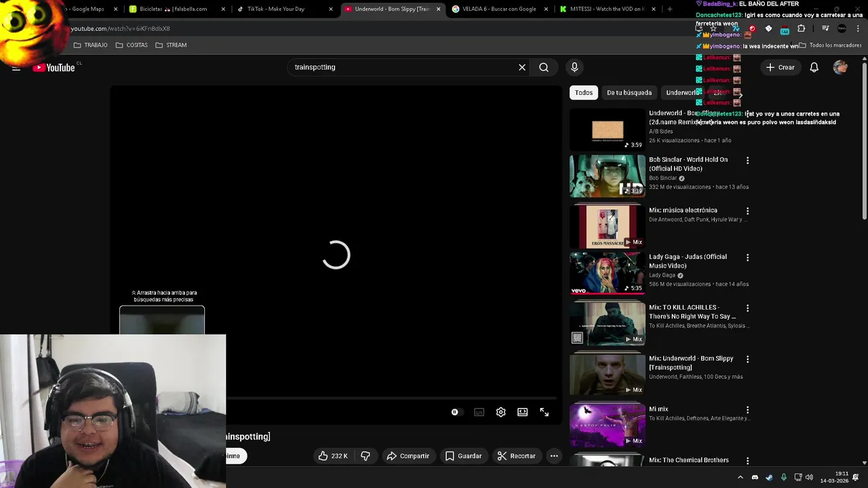Open player settings gear
This screenshot has height=488, width=868.
coord(501,412)
